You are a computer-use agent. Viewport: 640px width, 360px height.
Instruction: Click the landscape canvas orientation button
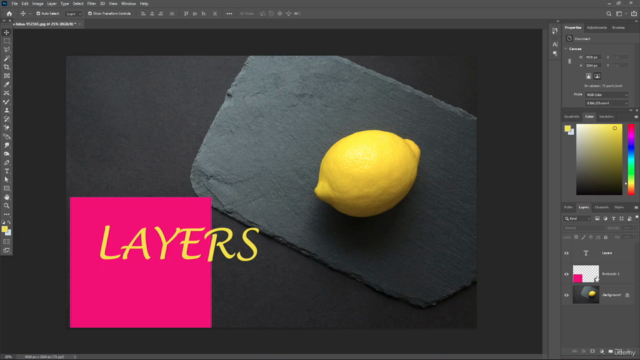point(597,76)
